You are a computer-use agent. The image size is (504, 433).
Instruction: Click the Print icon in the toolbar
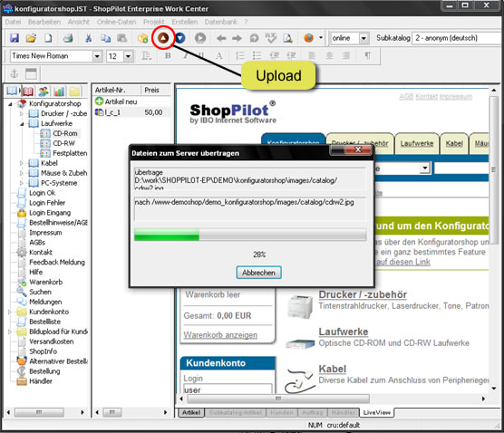click(68, 38)
